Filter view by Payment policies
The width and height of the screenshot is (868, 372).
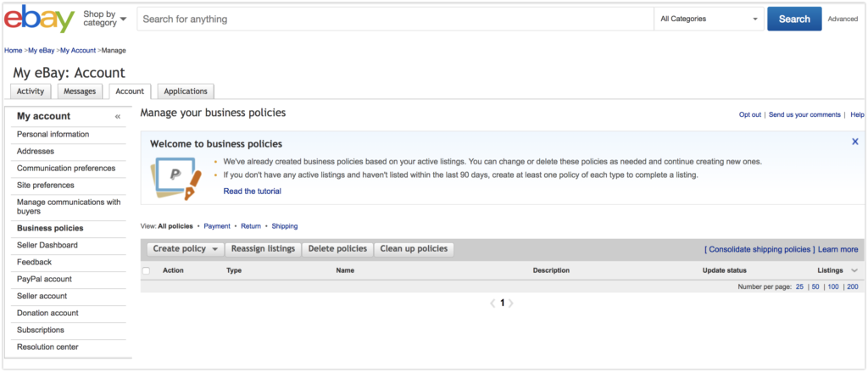pyautogui.click(x=217, y=226)
